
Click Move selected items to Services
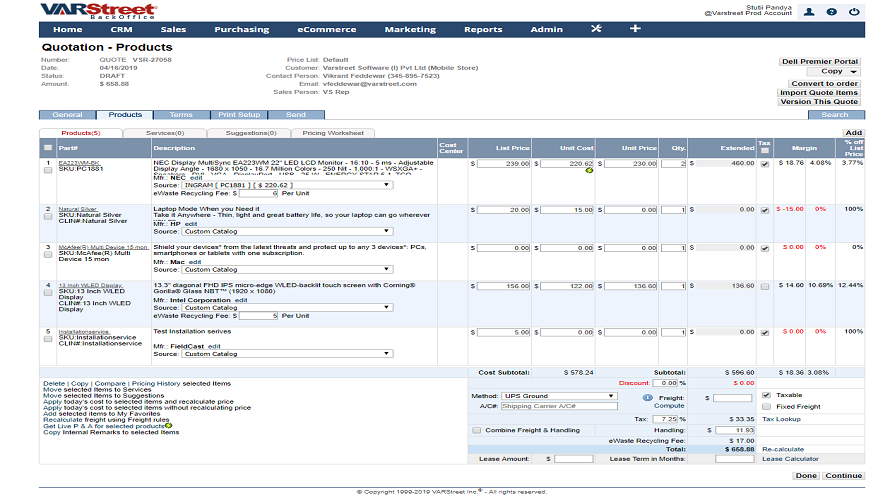click(x=97, y=390)
